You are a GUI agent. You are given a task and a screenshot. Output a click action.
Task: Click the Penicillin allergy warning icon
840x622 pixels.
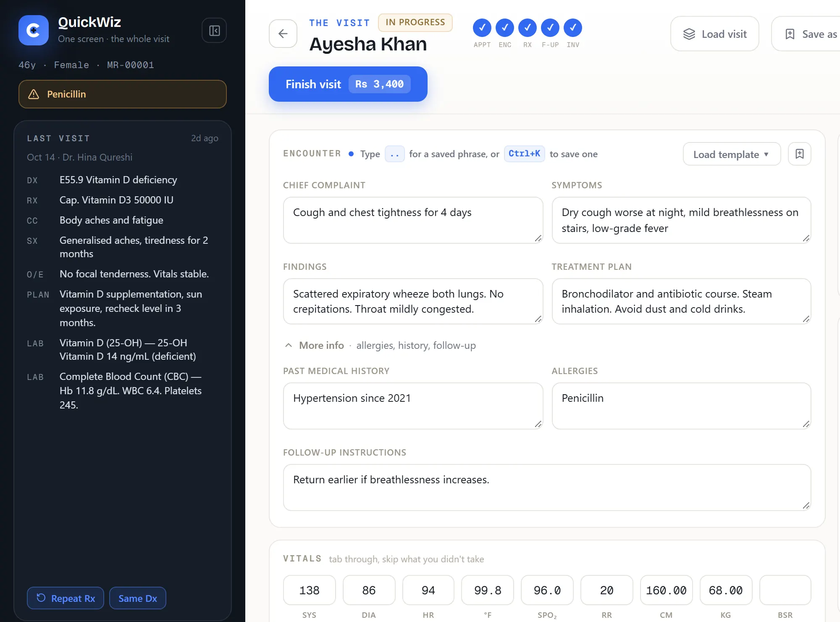click(34, 94)
